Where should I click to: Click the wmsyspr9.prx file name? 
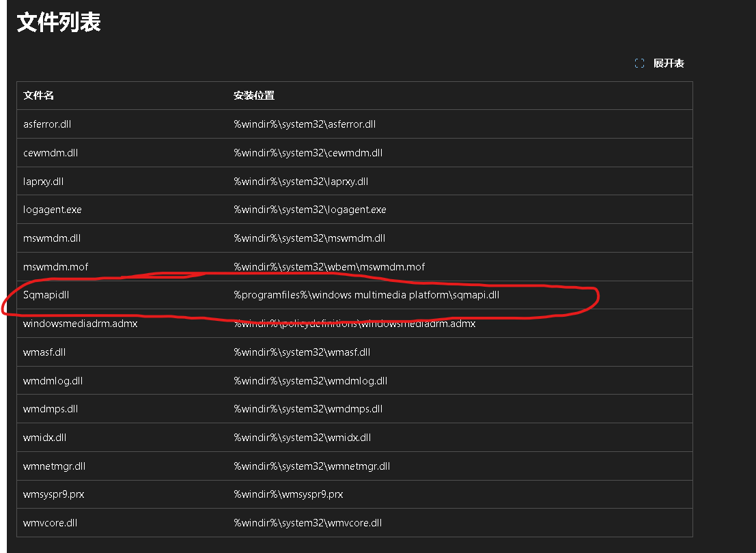53,494
